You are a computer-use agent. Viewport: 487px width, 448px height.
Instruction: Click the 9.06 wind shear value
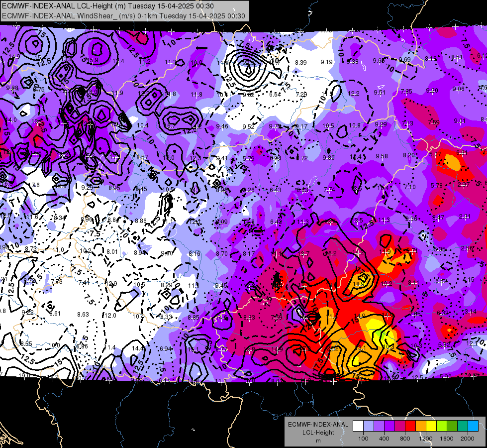pos(459,89)
